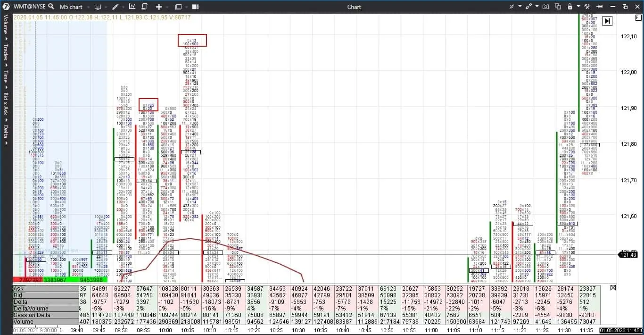Click the chart link icon

530,7
